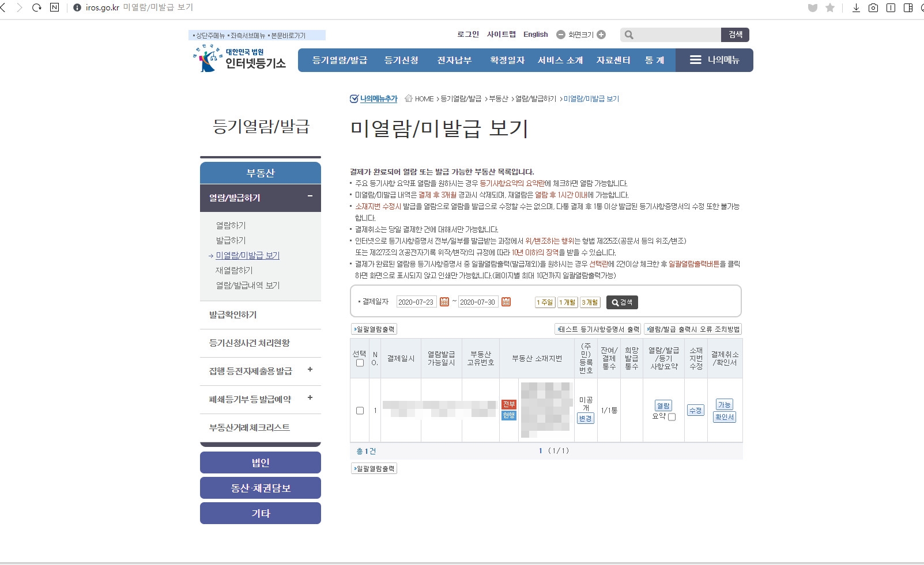The image size is (924, 565).
Task: Open browser downloads icon
Action: click(x=856, y=7)
